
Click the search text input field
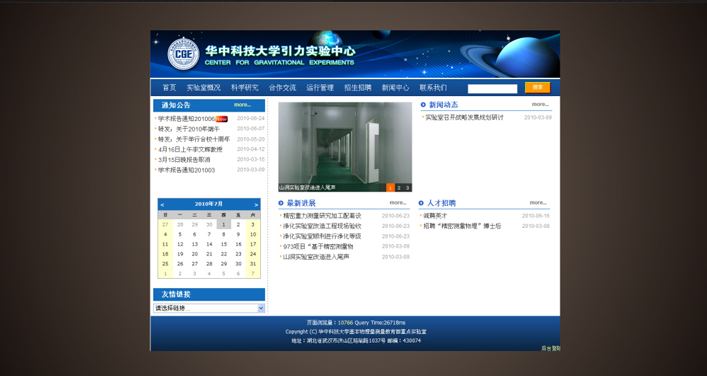pos(492,89)
